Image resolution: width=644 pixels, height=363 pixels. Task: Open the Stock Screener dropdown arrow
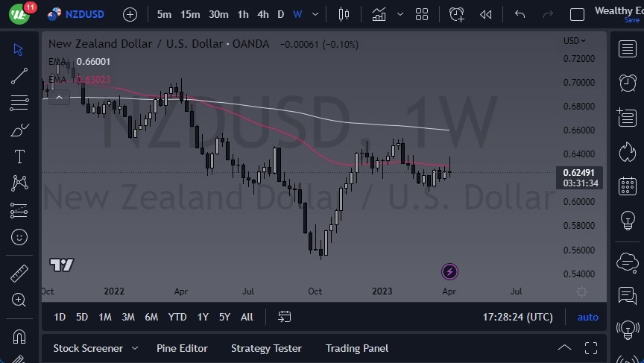pyautogui.click(x=135, y=348)
